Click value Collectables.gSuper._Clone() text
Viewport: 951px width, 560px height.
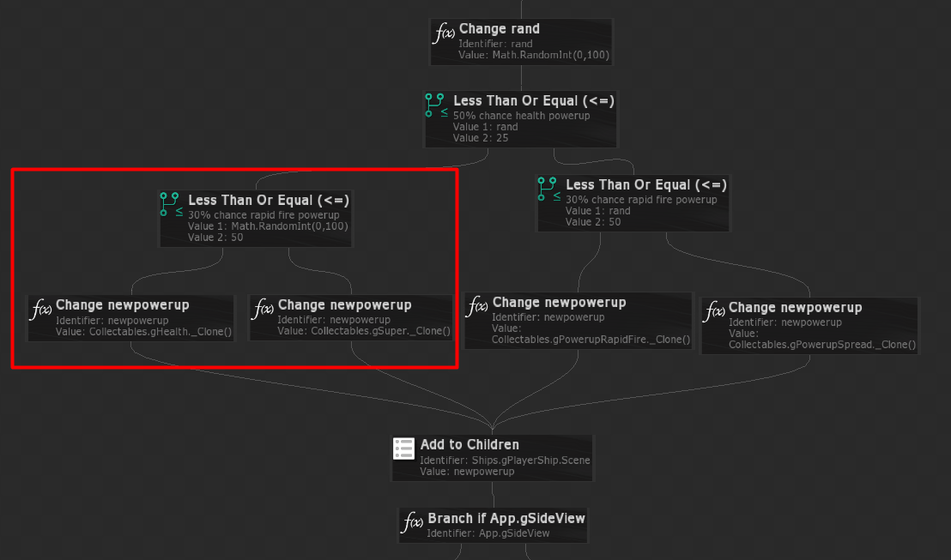coord(380,331)
